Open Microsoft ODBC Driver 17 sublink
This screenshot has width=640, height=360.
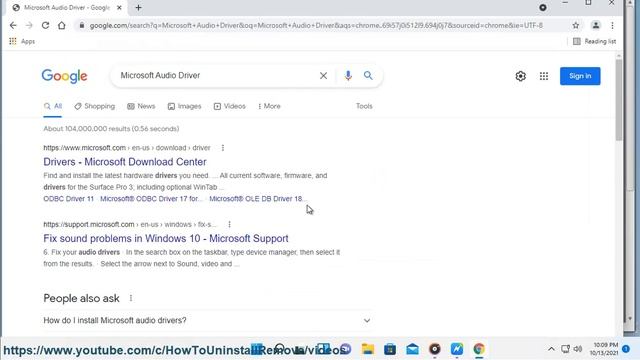(151, 199)
